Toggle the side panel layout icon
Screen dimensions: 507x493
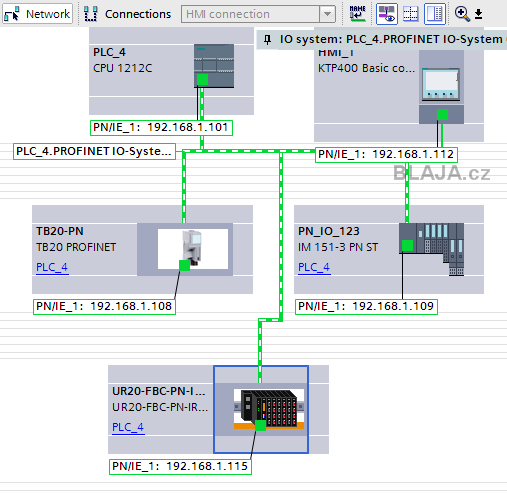coord(435,14)
